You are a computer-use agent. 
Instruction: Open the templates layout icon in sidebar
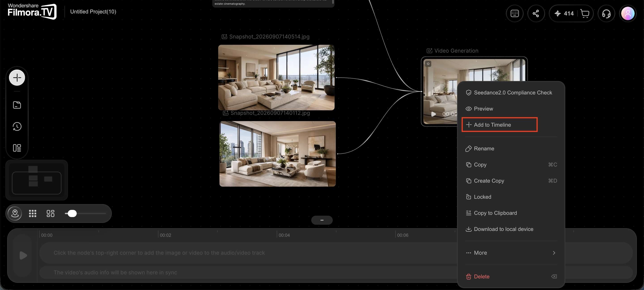coord(17,148)
